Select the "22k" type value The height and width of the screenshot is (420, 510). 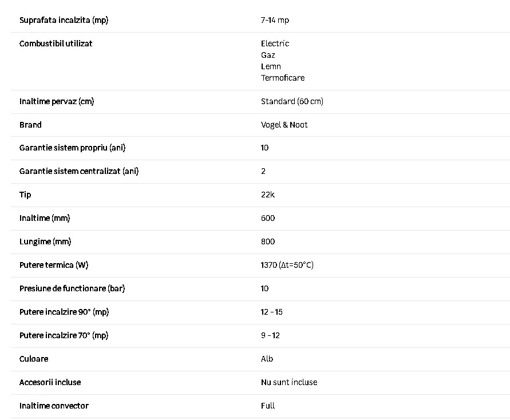tap(268, 195)
